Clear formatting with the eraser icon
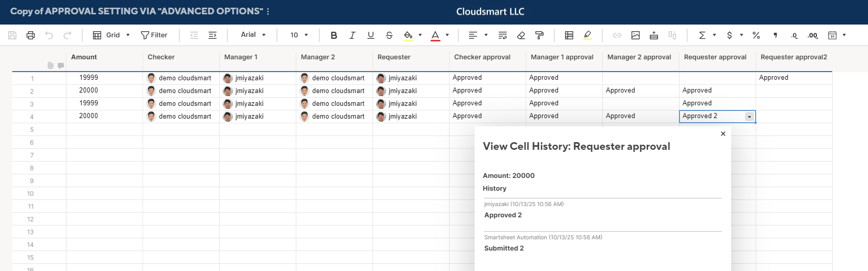Screen dimensions: 868x271 [521, 35]
